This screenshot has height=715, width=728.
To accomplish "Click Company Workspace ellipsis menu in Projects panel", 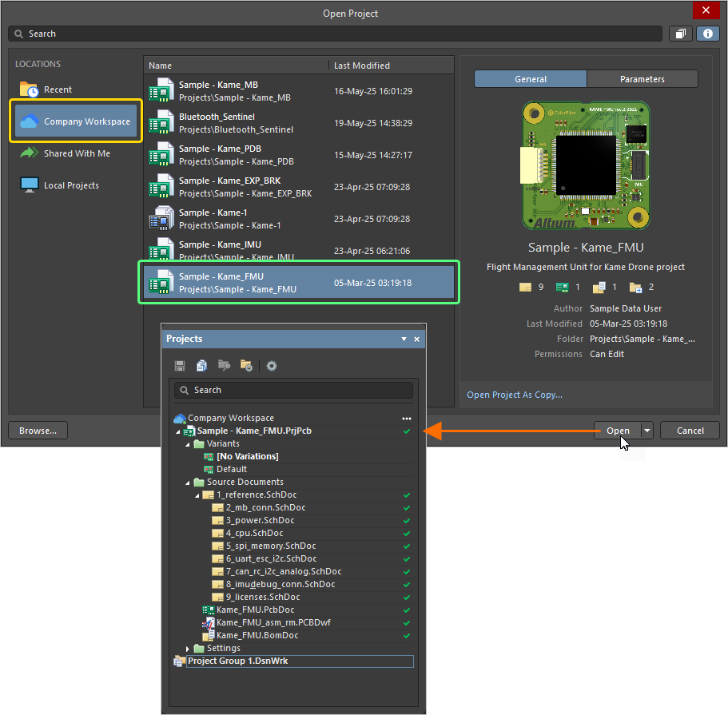I will pos(407,419).
